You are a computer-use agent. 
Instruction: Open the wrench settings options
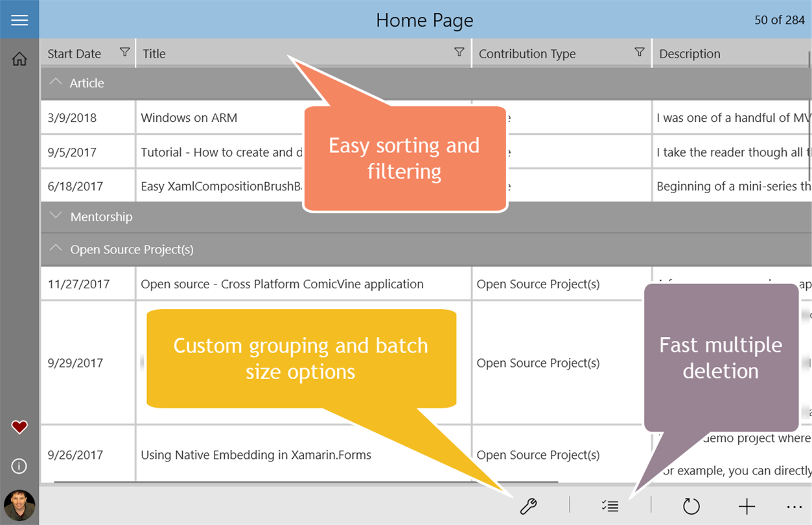tap(528, 506)
